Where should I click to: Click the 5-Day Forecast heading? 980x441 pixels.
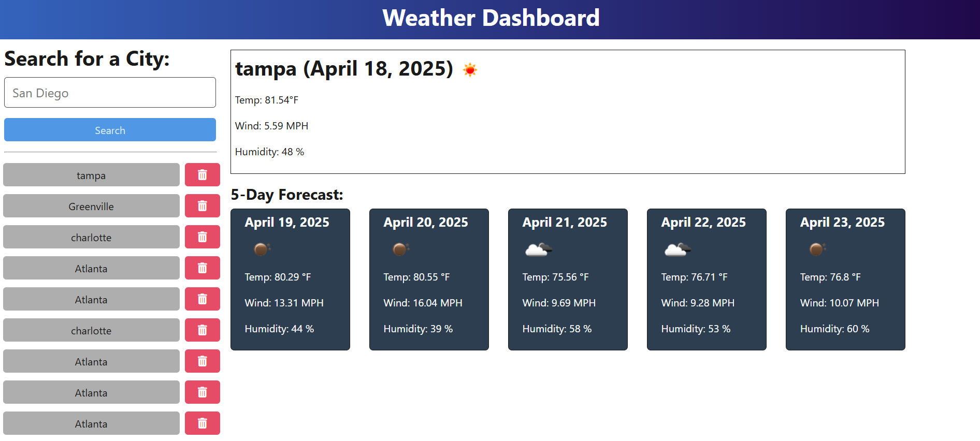[x=287, y=195]
